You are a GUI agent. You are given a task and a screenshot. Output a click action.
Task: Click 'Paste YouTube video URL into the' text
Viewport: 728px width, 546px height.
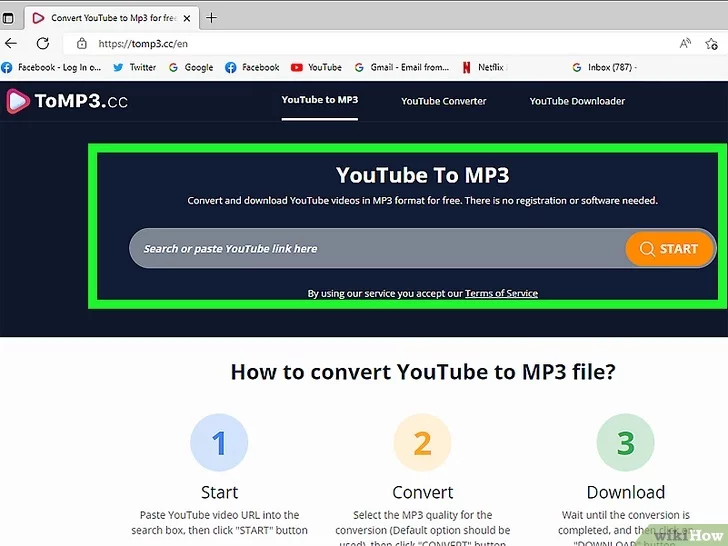point(219,515)
